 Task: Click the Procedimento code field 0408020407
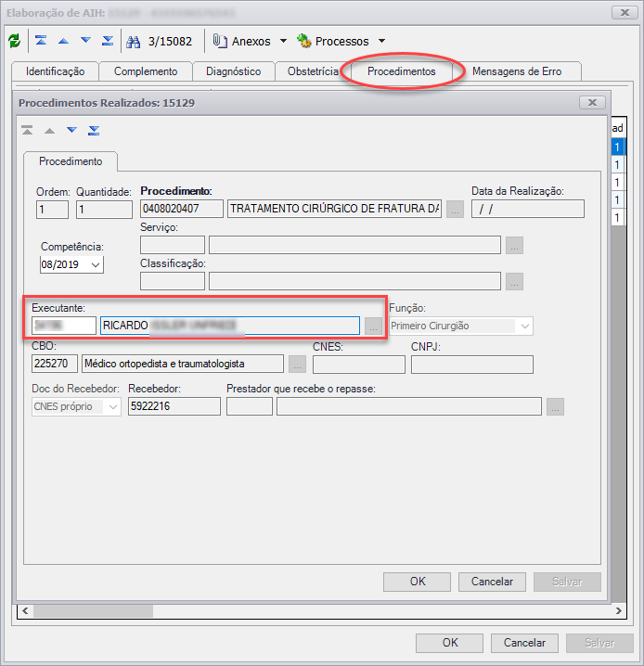click(182, 209)
